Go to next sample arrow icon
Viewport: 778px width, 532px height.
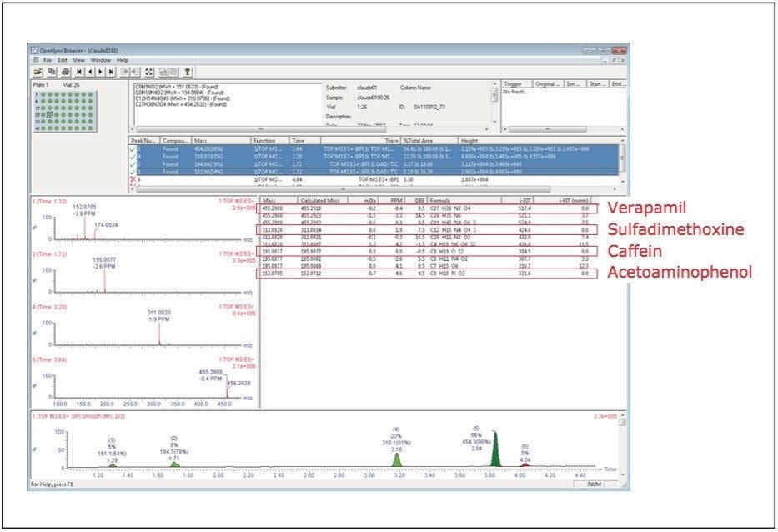click(x=100, y=73)
